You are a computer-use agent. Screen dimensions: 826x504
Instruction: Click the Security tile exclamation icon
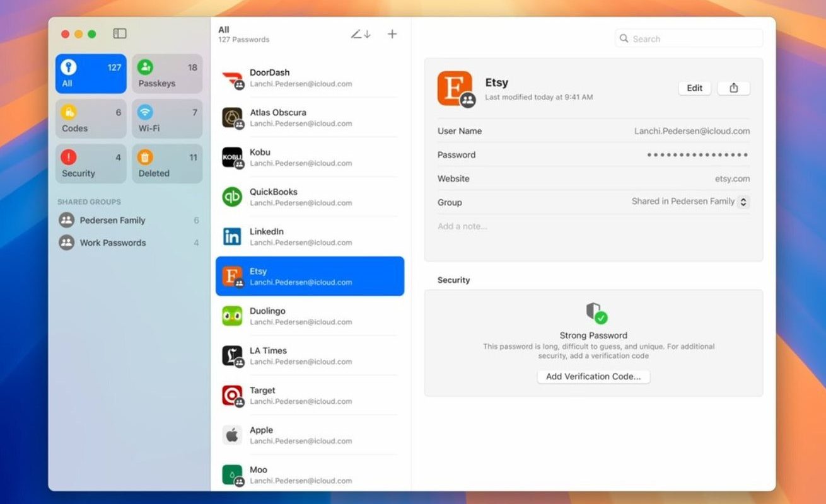69,157
